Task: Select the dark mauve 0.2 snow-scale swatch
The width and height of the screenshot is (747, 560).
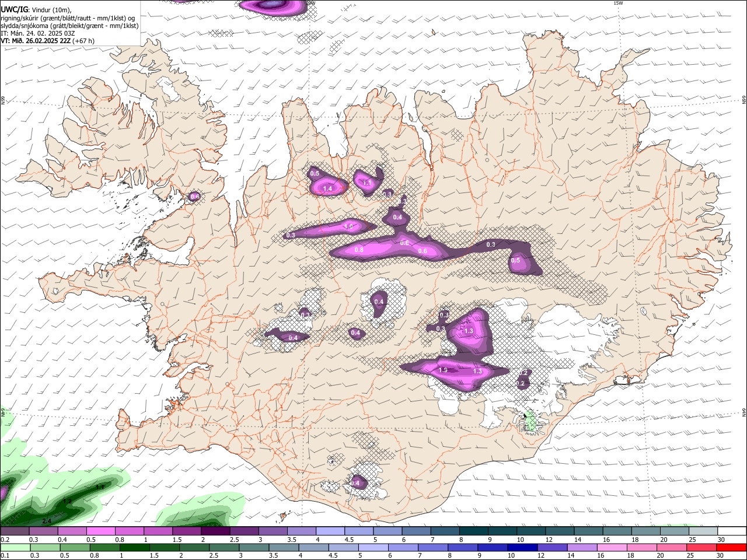Action: click(15, 531)
